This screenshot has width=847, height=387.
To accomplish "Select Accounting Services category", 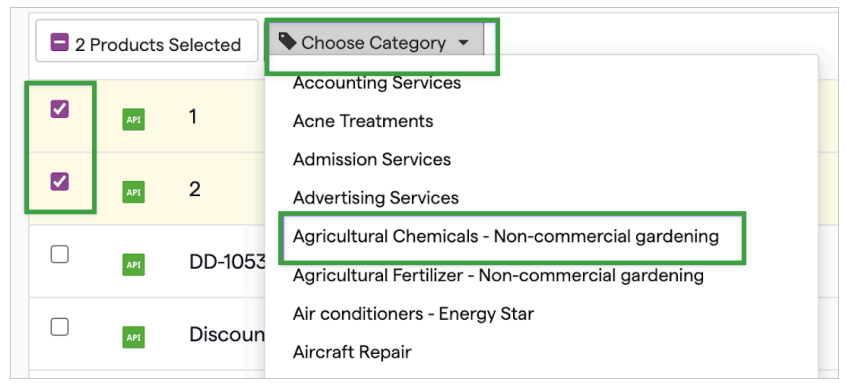I will [377, 83].
